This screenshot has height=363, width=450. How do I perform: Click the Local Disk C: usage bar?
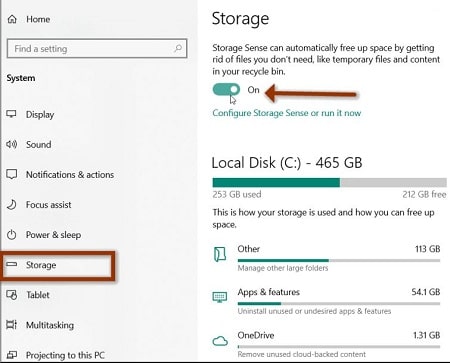[x=329, y=182]
